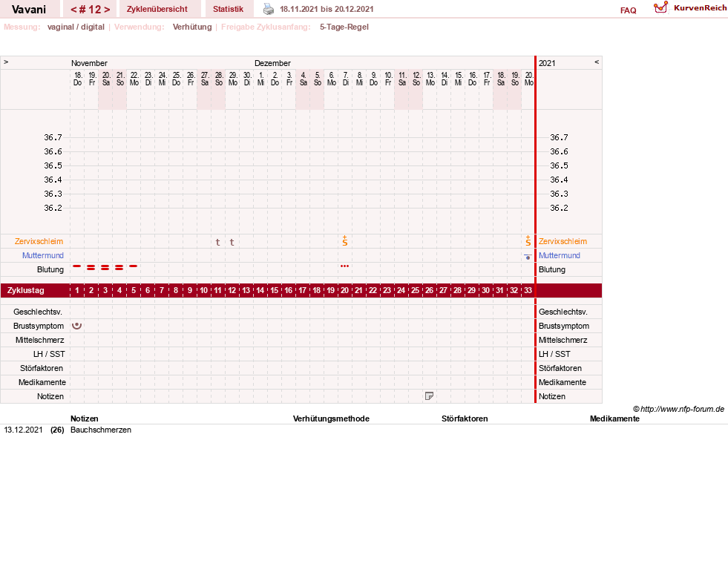Go to the previous cycle with the left chevron
Screen dimensions: 728x581
coord(73,10)
